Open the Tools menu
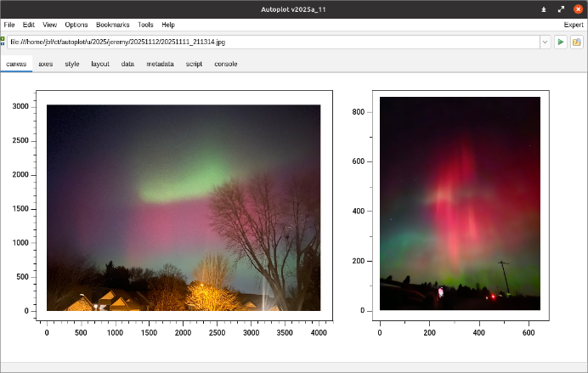This screenshot has height=373, width=588. 145,25
